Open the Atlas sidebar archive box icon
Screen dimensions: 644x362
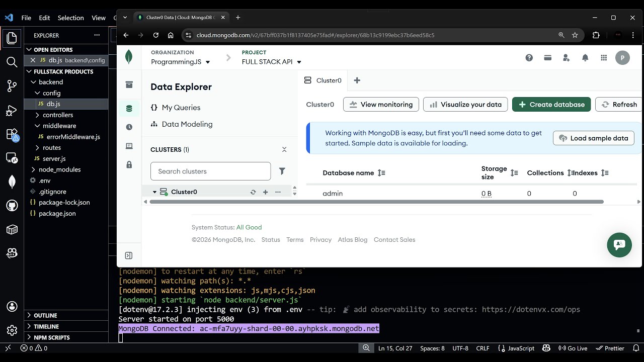[x=129, y=85]
